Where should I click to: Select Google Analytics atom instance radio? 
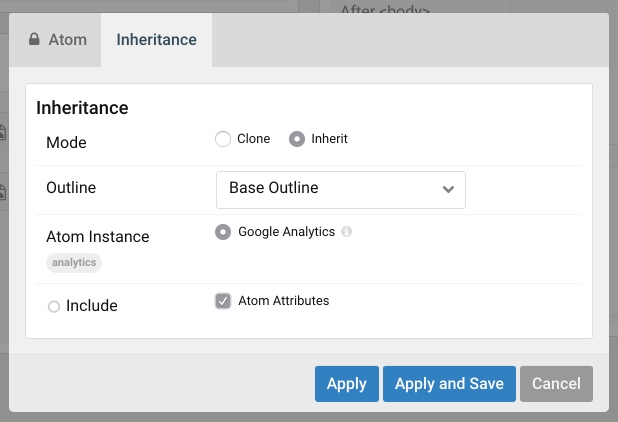tap(223, 232)
